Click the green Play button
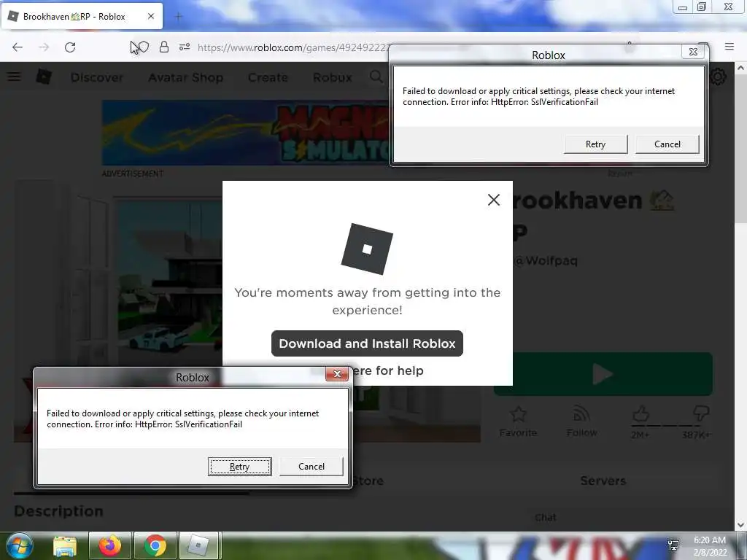747x560 pixels. point(603,374)
